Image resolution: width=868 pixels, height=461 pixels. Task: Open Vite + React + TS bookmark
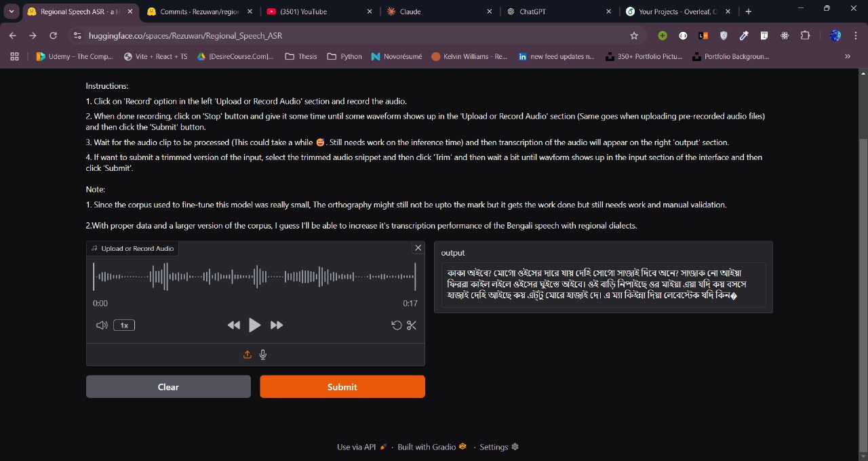(x=155, y=56)
